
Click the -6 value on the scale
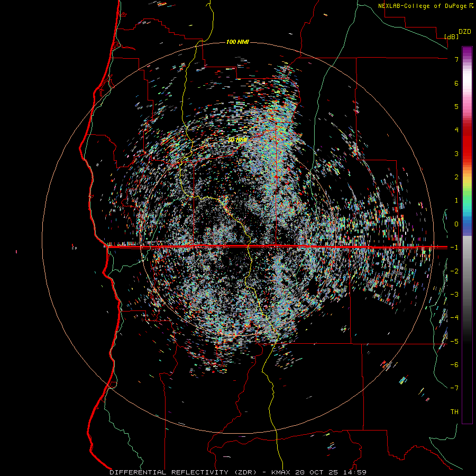click(454, 365)
